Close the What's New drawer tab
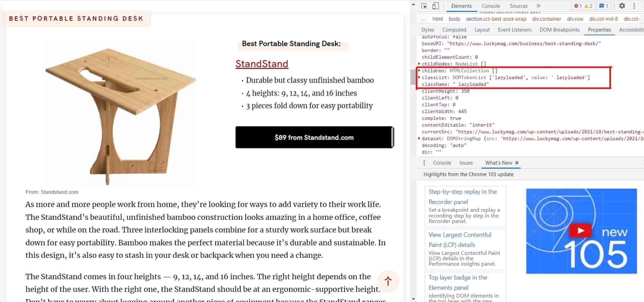This screenshot has width=644, height=302. click(517, 163)
